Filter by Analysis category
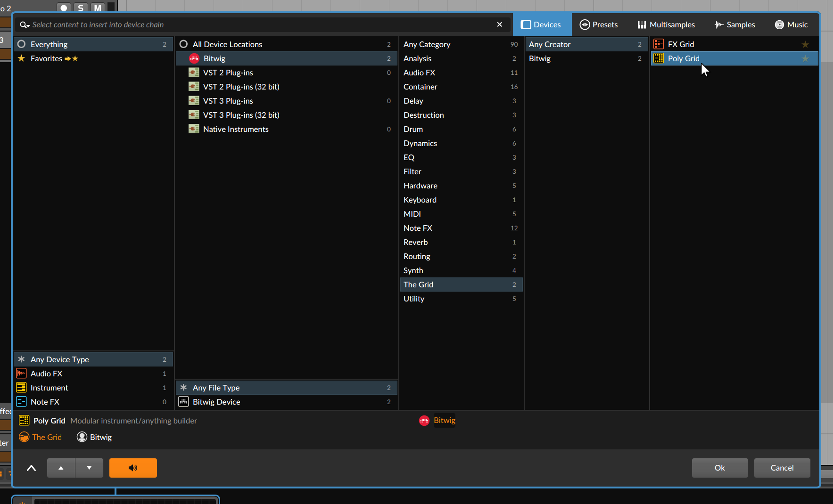Screen dimensions: 833x504 (x=461, y=58)
